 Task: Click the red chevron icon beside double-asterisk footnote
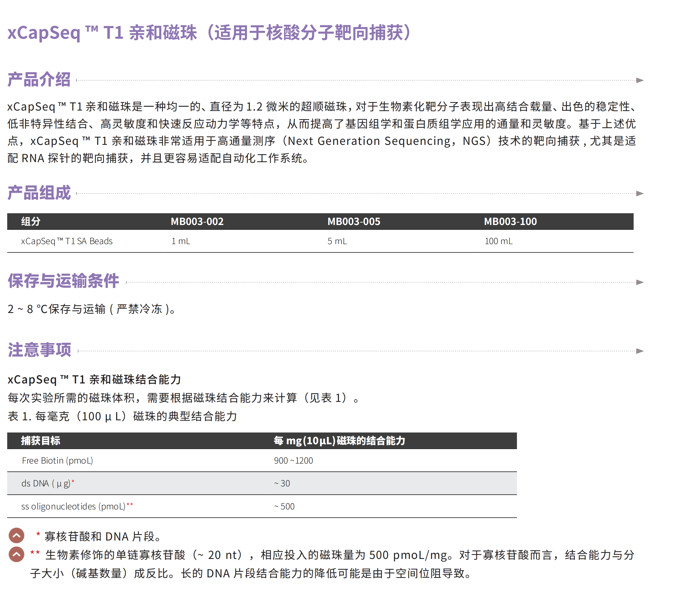(x=16, y=554)
